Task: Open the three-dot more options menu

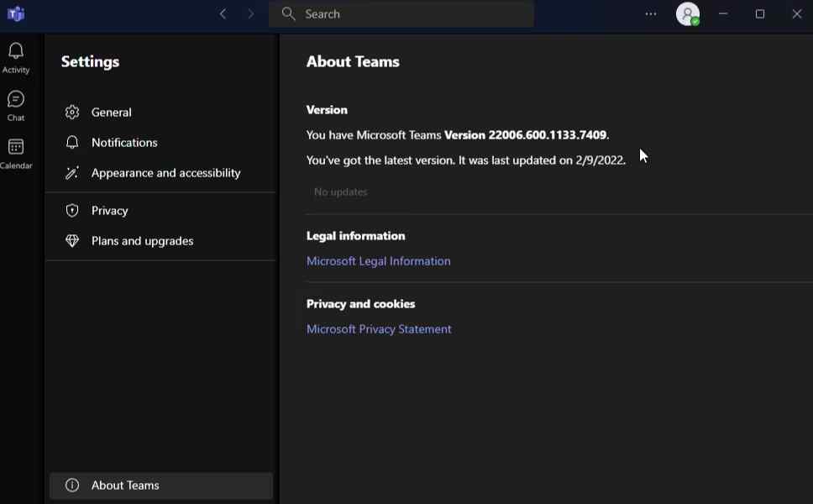Action: pyautogui.click(x=651, y=14)
